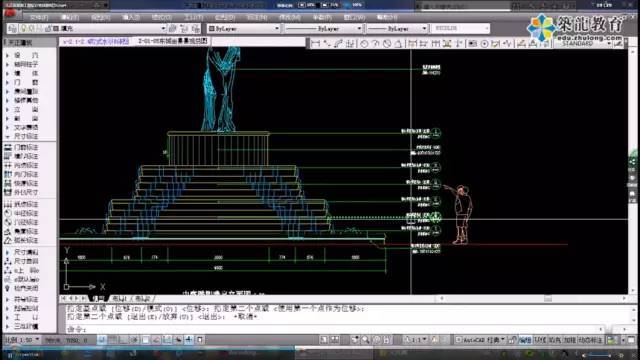Expand the 文字表格 sidebar section
This screenshot has width=640, height=360.
pos(23,127)
